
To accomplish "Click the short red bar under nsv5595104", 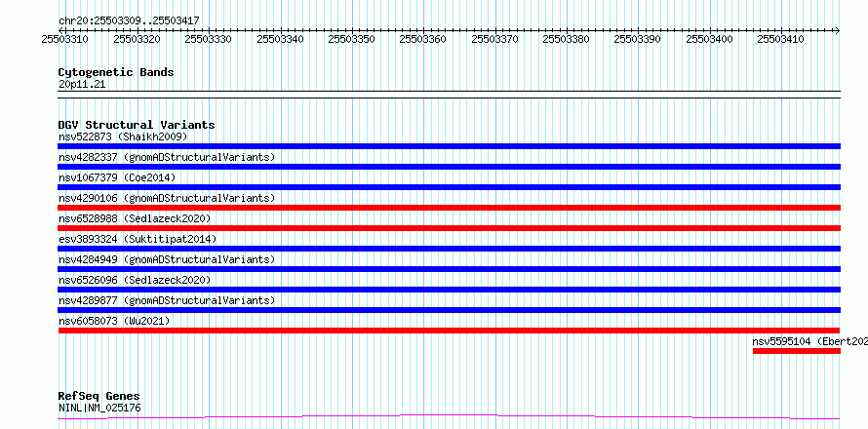I will [797, 351].
